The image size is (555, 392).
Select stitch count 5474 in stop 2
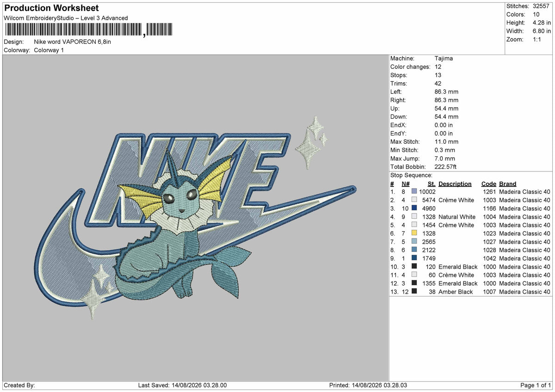(429, 200)
